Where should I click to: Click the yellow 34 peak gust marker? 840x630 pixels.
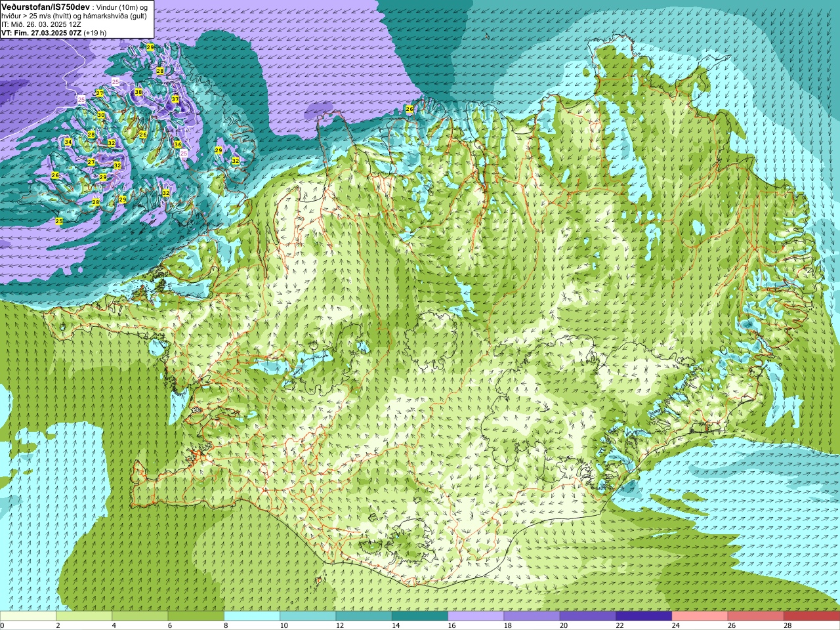(x=68, y=142)
